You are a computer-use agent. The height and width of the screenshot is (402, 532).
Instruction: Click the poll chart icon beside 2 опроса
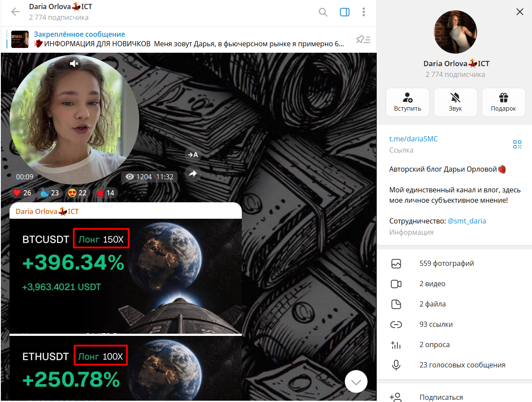396,345
